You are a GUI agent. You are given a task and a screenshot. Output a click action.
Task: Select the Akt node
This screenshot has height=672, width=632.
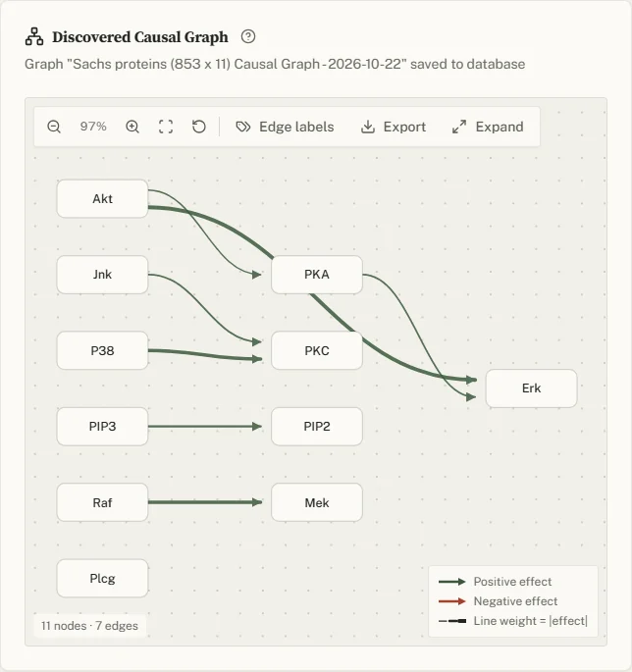point(102,199)
